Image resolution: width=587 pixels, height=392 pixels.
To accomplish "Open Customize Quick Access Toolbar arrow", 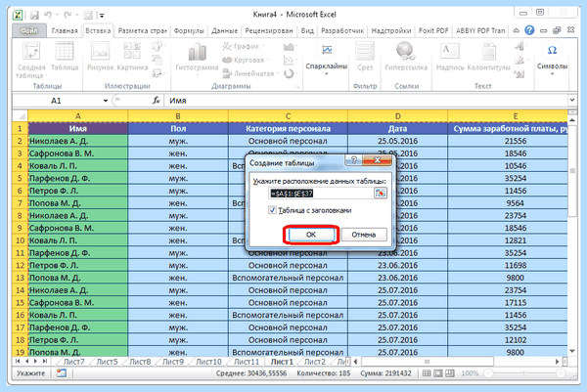I will (102, 16).
